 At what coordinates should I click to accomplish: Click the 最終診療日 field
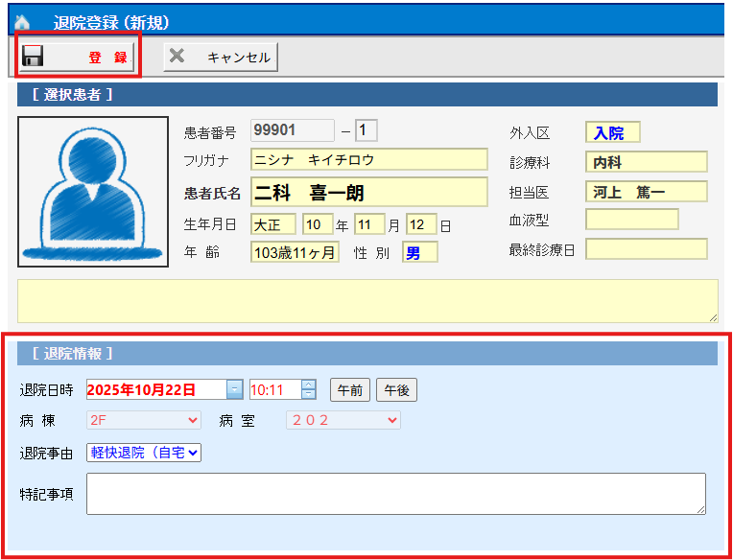coord(646,249)
